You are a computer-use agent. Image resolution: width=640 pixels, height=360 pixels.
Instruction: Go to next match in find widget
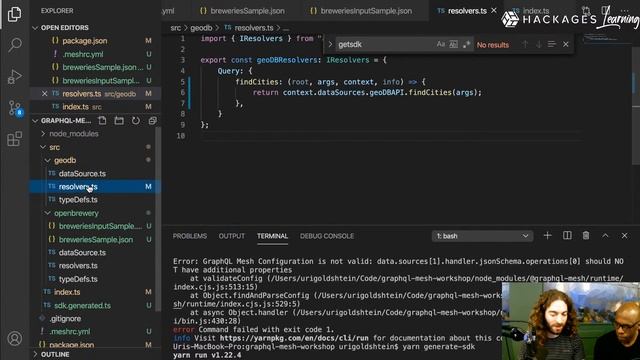(538, 44)
